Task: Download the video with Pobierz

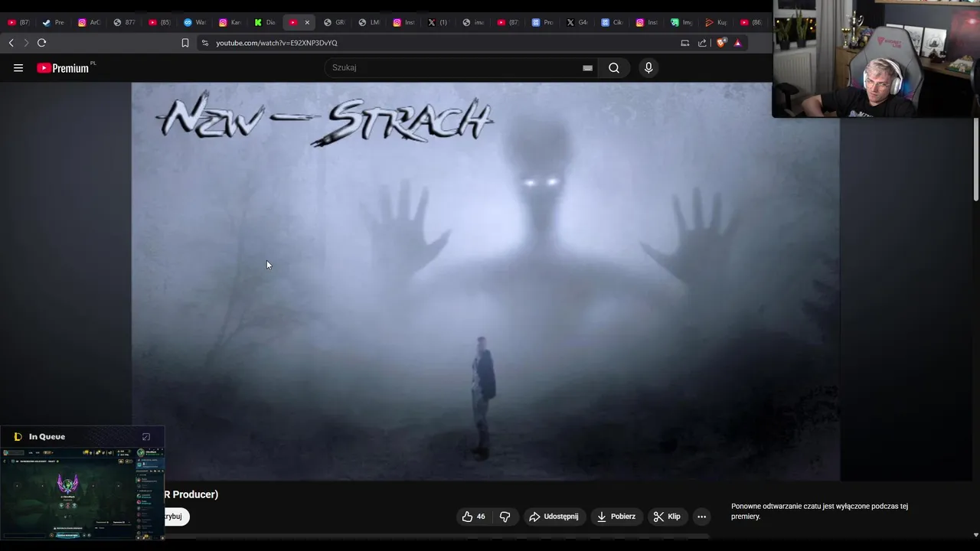Action: [616, 517]
